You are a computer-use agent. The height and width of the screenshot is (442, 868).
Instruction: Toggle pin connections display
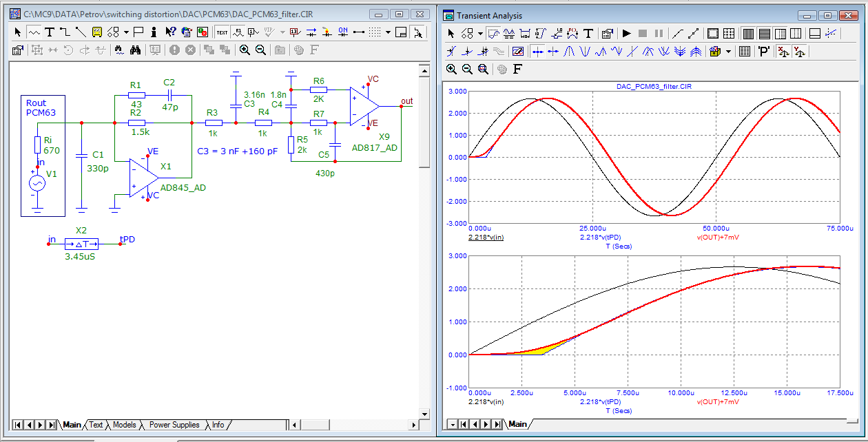point(359,32)
